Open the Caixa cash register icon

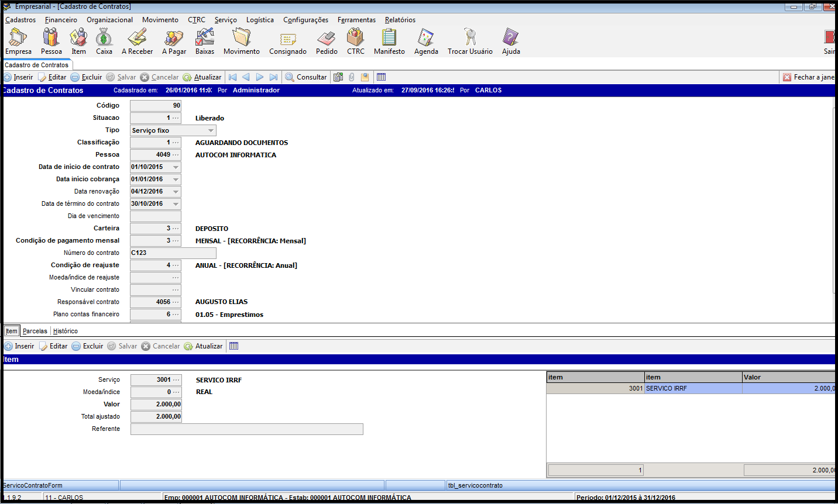coord(104,38)
